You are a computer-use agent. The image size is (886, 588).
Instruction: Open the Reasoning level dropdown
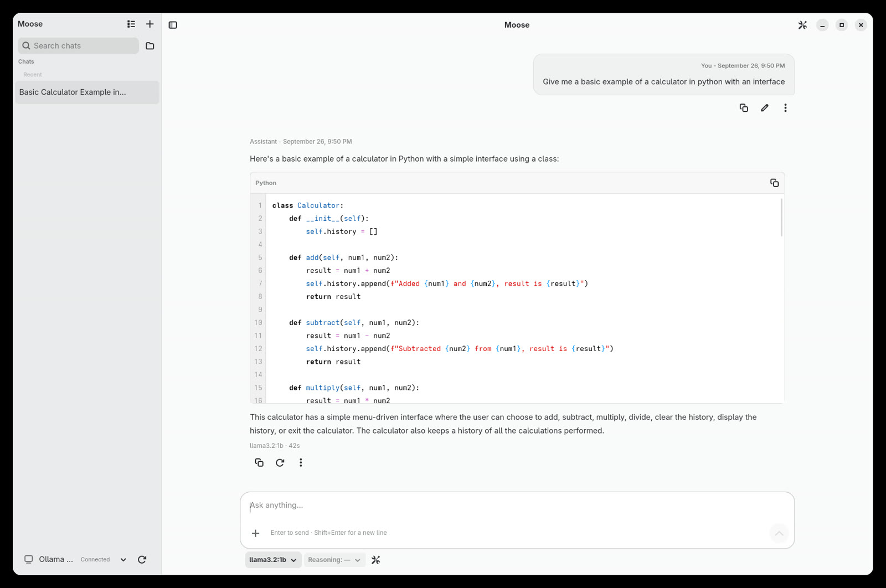334,560
